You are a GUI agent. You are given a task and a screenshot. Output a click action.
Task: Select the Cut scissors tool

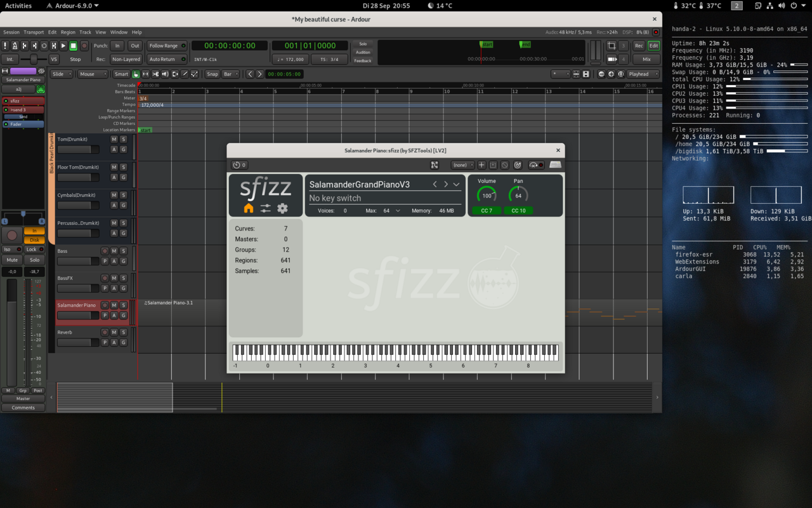click(x=155, y=74)
